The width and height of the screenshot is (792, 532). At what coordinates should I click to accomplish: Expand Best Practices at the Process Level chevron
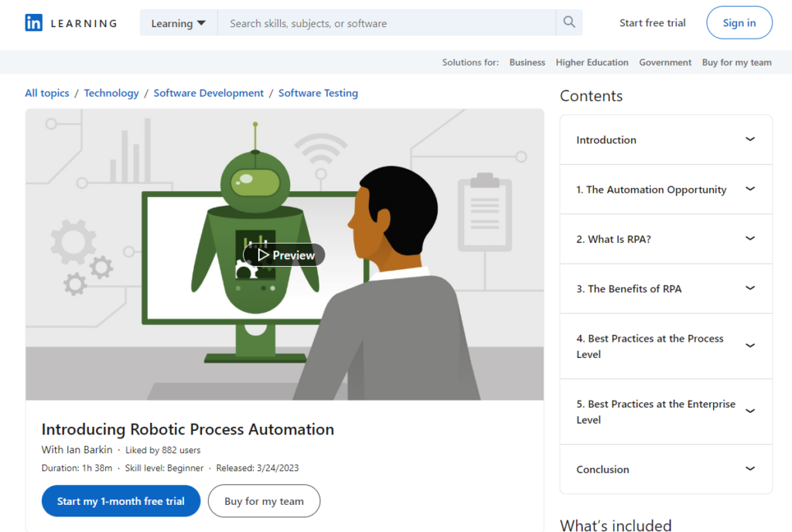(x=750, y=346)
